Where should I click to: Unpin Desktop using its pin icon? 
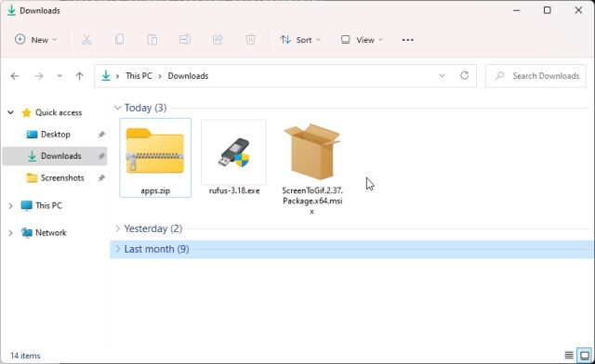coord(101,135)
